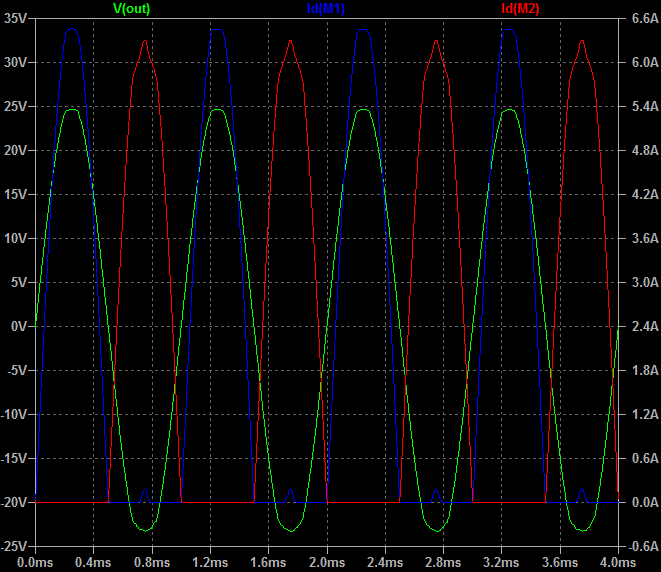Click the -5V left axis label

[17, 371]
